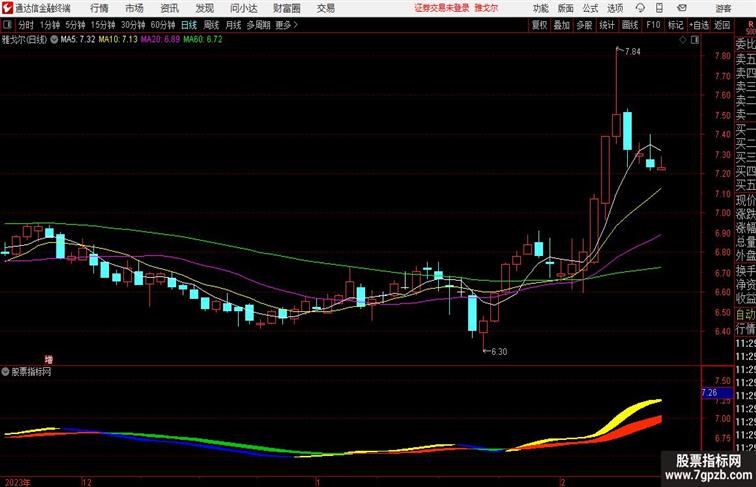Click the MA5: 7.32 indicator label
Image resolution: width=756 pixels, height=487 pixels.
tap(78, 40)
